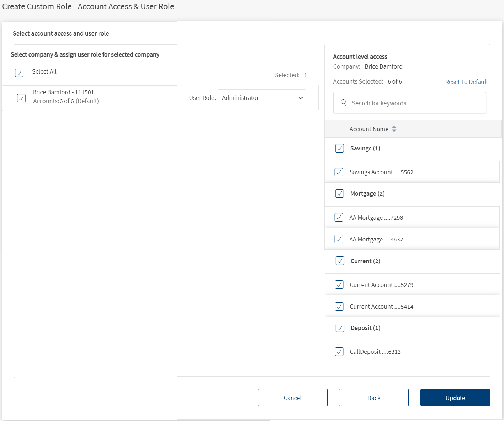Uncheck Current Account ....5414
The width and height of the screenshot is (504, 421).
(x=339, y=306)
